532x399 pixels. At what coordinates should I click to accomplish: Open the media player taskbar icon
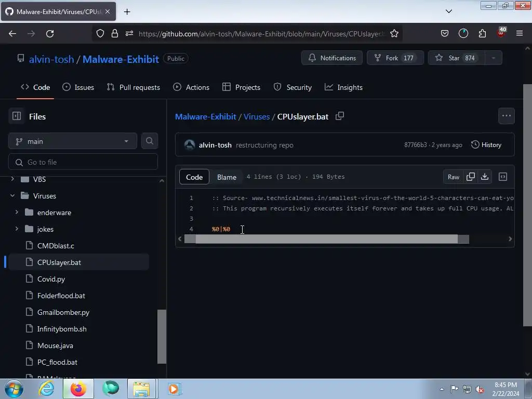click(x=174, y=389)
